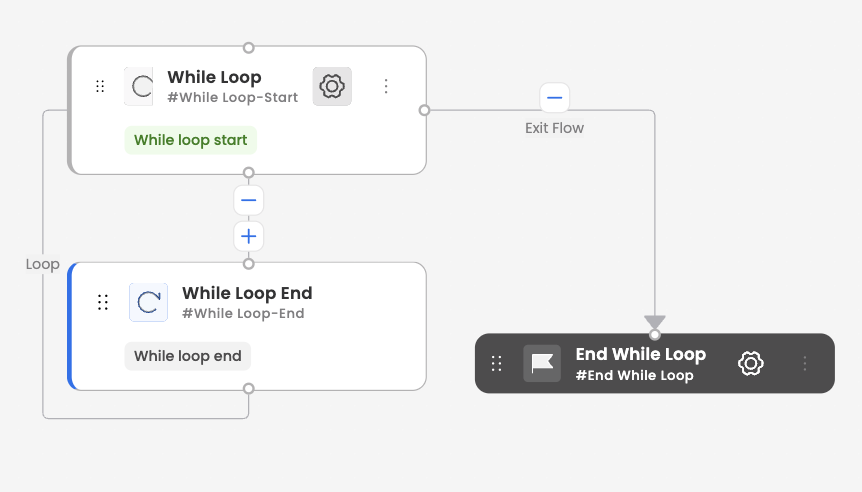Click the bottom output port of While Loop End
Image resolution: width=862 pixels, height=492 pixels.
pos(248,389)
